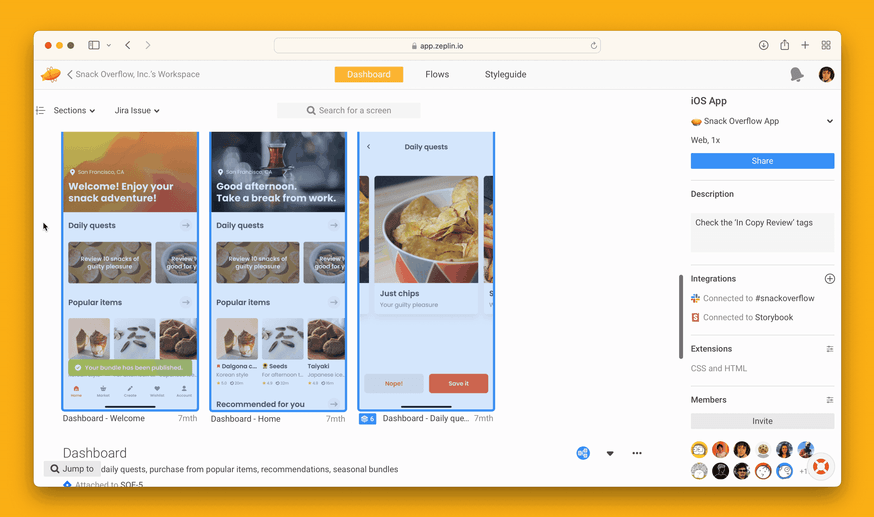Viewport: 874px width, 517px height.
Task: Open Safari sidebar options chevron
Action: point(109,45)
